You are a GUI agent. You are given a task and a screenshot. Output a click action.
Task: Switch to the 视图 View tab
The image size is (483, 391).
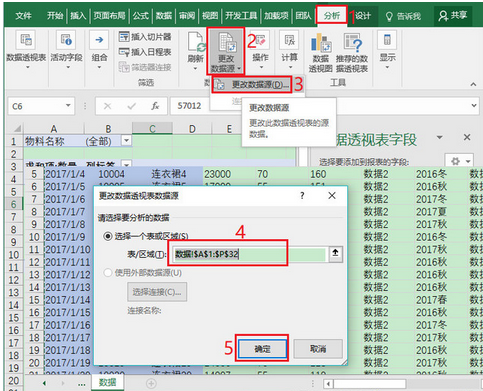210,16
